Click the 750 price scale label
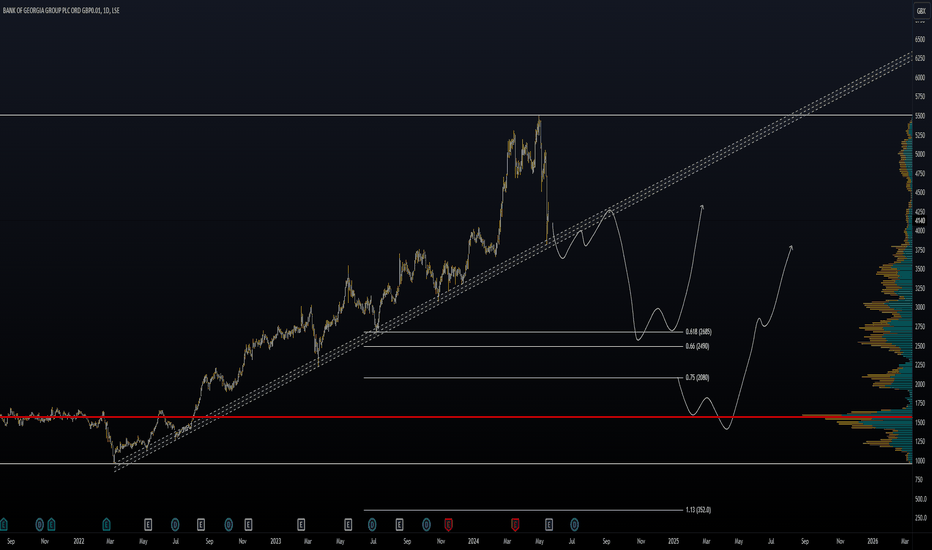The width and height of the screenshot is (932, 550). coord(919,480)
